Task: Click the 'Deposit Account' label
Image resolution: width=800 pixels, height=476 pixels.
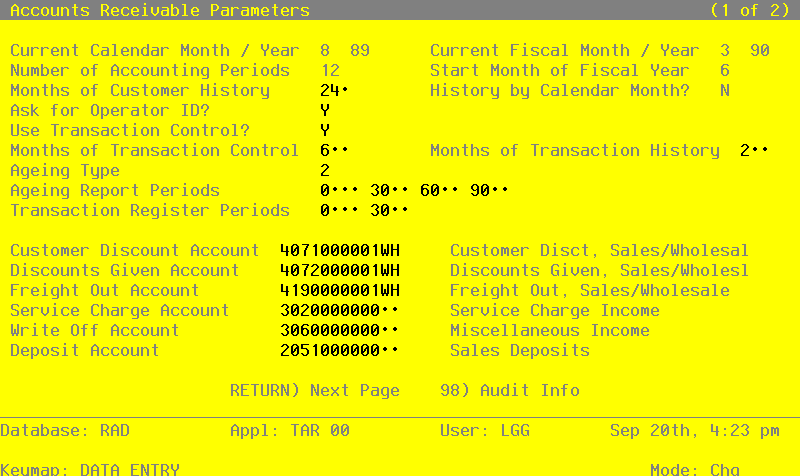Action: [x=85, y=350]
